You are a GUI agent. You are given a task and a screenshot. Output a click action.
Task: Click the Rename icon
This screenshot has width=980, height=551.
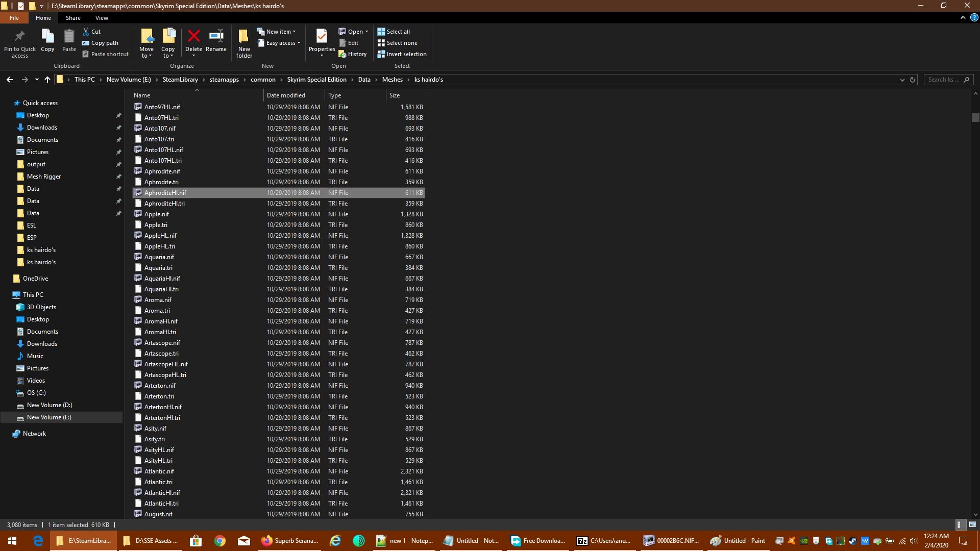[x=216, y=36]
